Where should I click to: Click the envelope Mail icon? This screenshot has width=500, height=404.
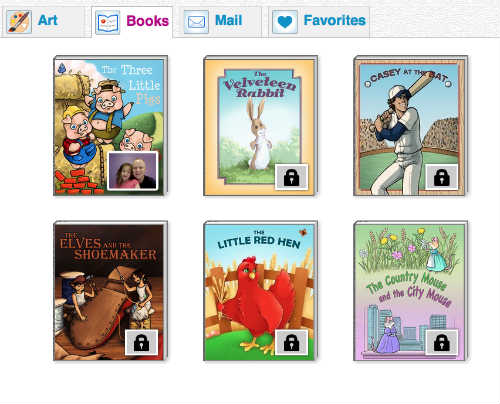(x=196, y=22)
